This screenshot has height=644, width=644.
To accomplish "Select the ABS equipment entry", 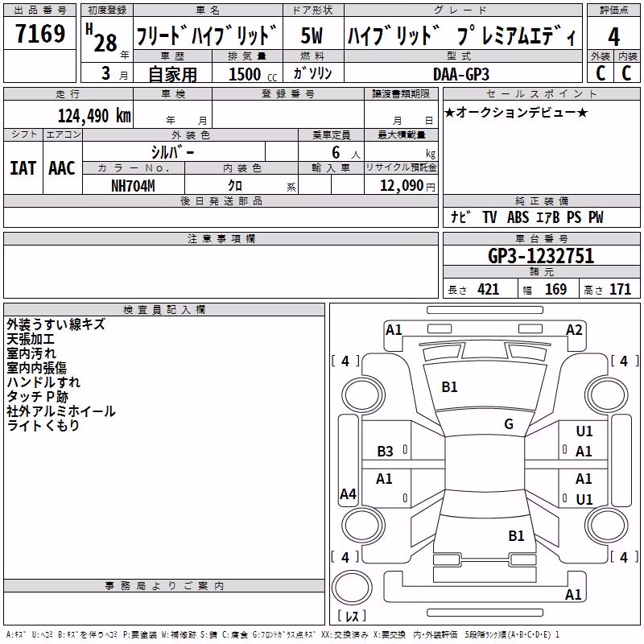I will point(518,217).
